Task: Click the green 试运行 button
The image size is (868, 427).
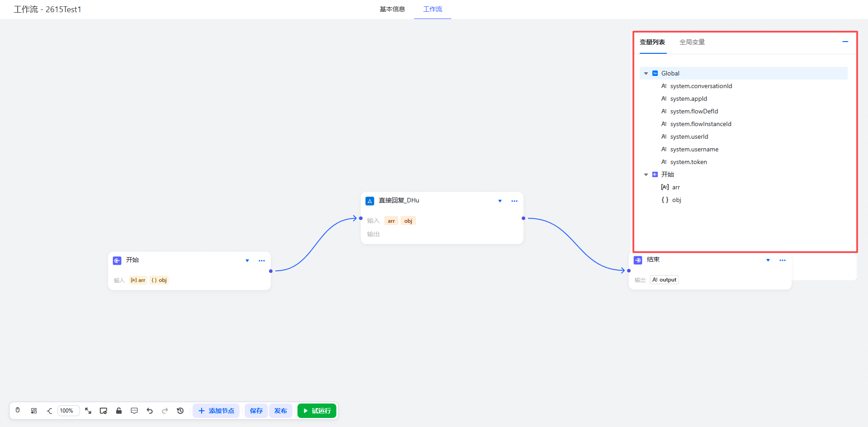Action: (x=317, y=411)
